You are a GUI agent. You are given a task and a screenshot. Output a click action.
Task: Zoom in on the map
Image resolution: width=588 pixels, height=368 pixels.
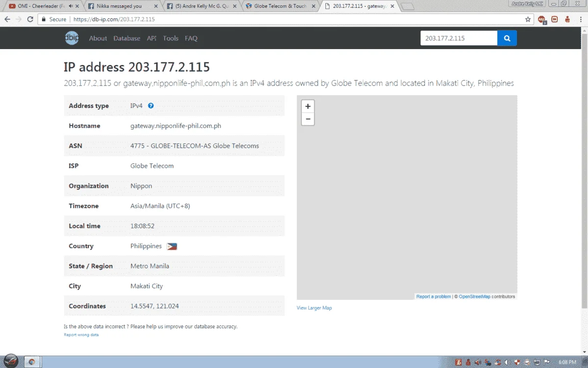point(308,106)
